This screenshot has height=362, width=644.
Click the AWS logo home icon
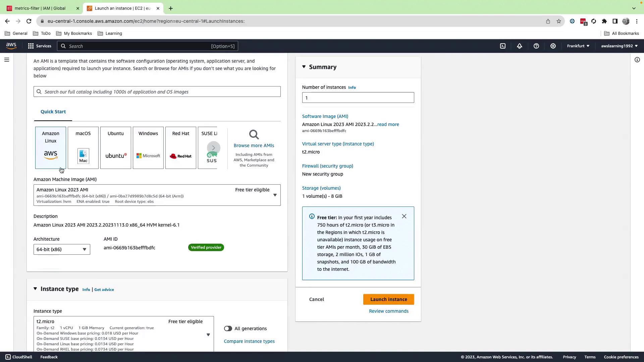11,46
